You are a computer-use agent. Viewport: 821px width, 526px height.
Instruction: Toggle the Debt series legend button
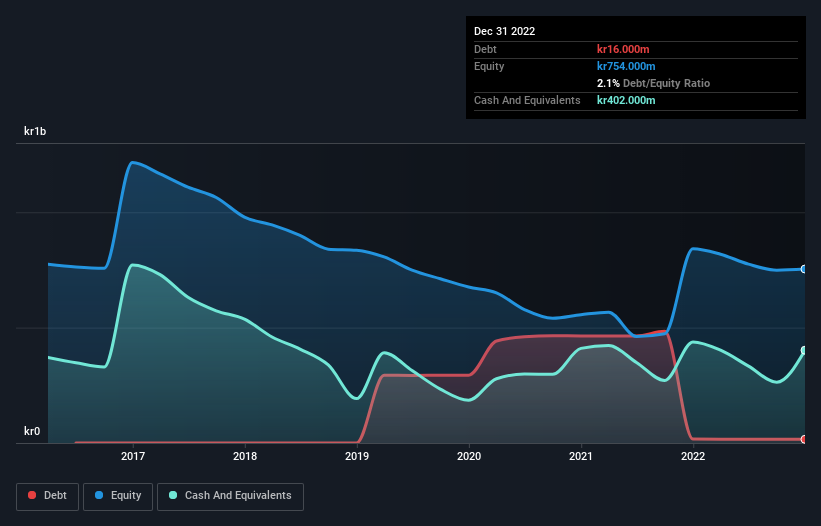pyautogui.click(x=48, y=496)
